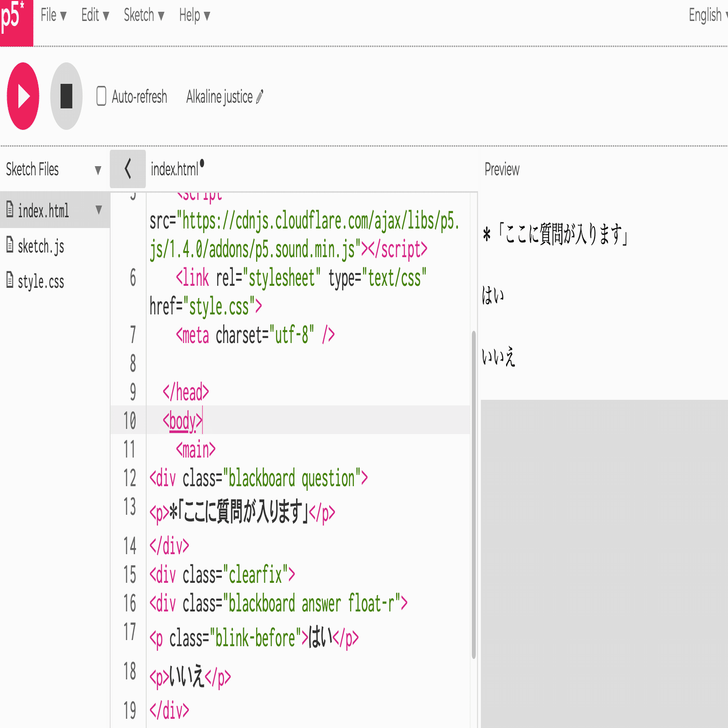Click the question paragraph on line 13
This screenshot has width=728, height=728.
[242, 512]
